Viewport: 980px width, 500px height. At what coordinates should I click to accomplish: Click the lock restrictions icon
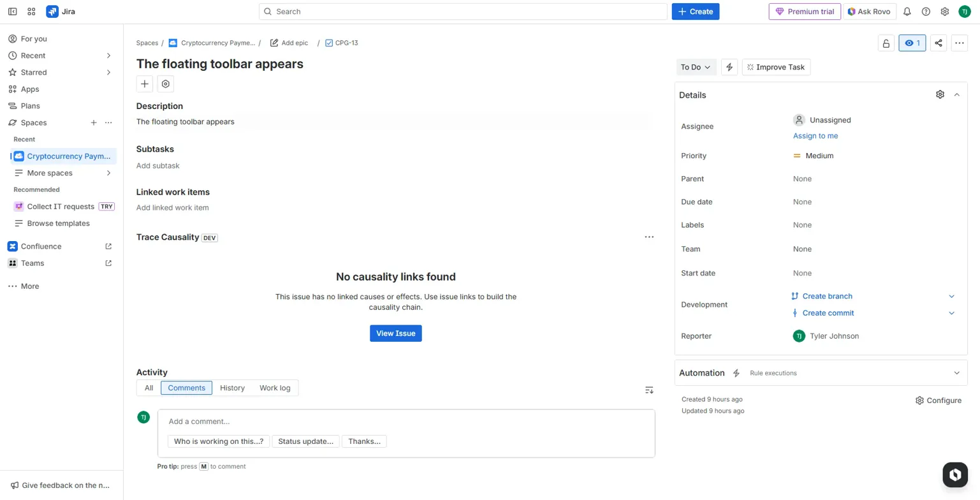pos(886,43)
